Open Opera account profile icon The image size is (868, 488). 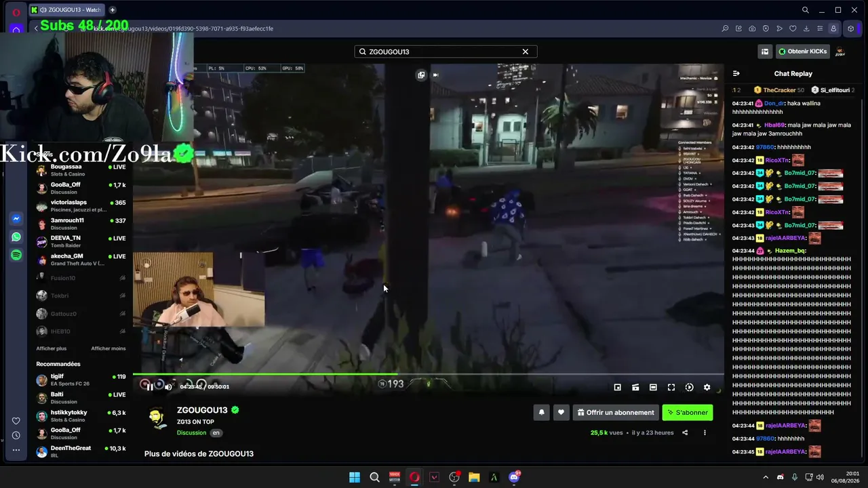point(833,28)
